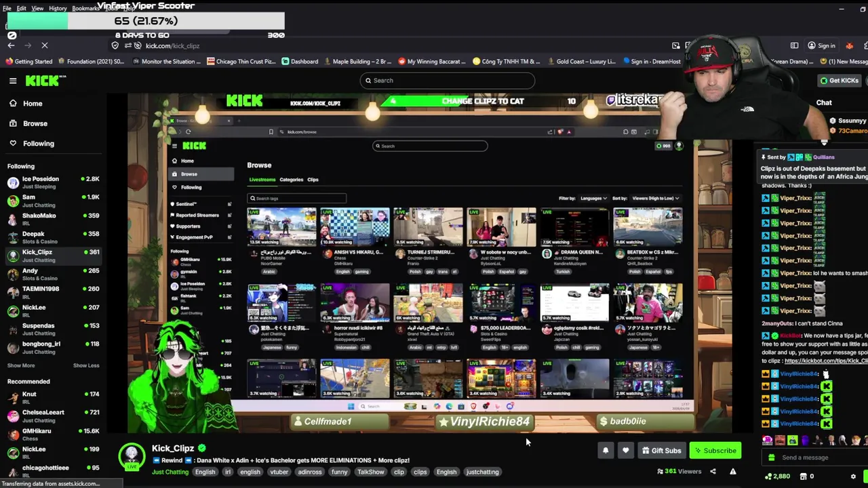Click the report warning triangle icon
Image resolution: width=868 pixels, height=488 pixels.
(x=733, y=472)
